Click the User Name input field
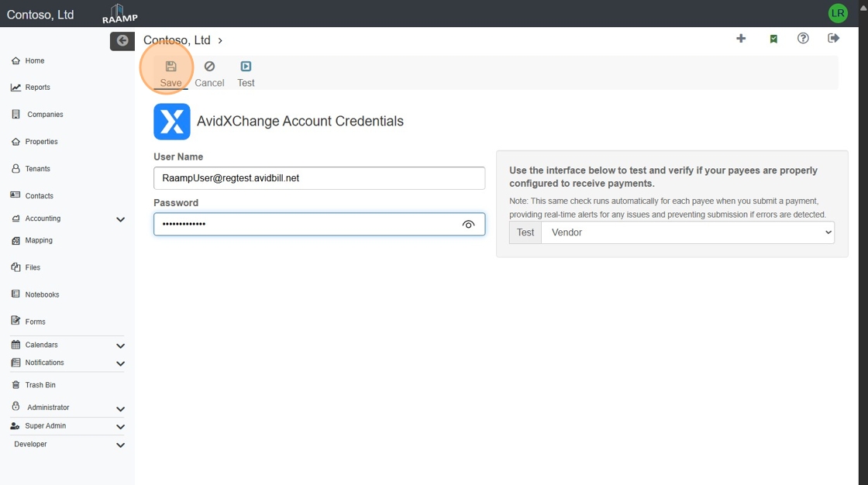The width and height of the screenshot is (868, 485). [319, 178]
